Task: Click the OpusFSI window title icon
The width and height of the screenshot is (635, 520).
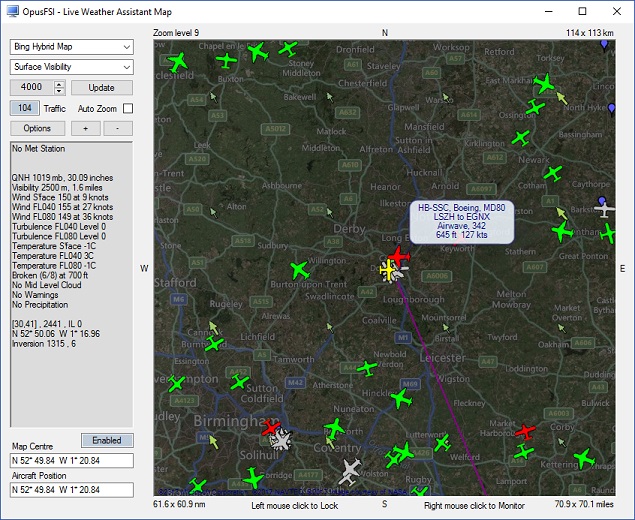Action: [x=13, y=11]
